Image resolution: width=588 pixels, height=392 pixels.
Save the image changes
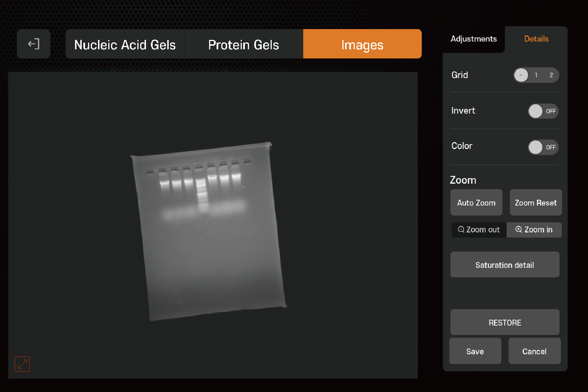click(x=475, y=351)
